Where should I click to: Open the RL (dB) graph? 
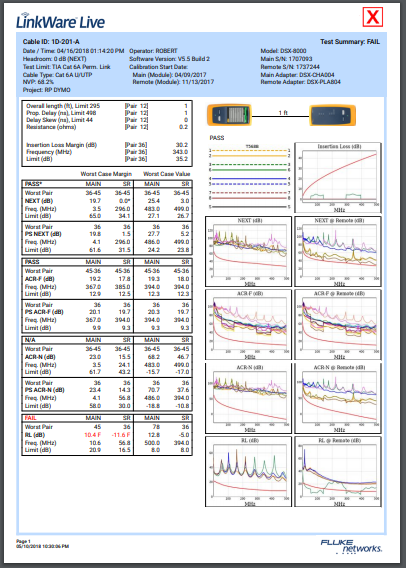[248, 471]
